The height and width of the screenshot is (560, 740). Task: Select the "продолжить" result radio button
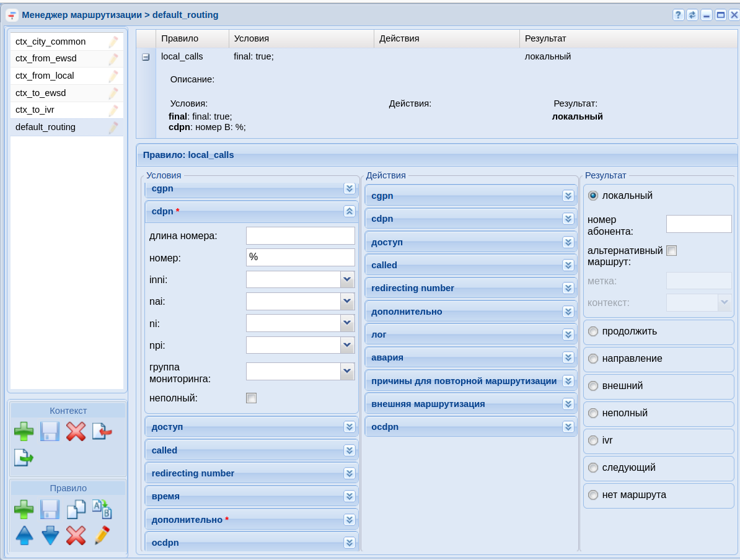pyautogui.click(x=593, y=331)
